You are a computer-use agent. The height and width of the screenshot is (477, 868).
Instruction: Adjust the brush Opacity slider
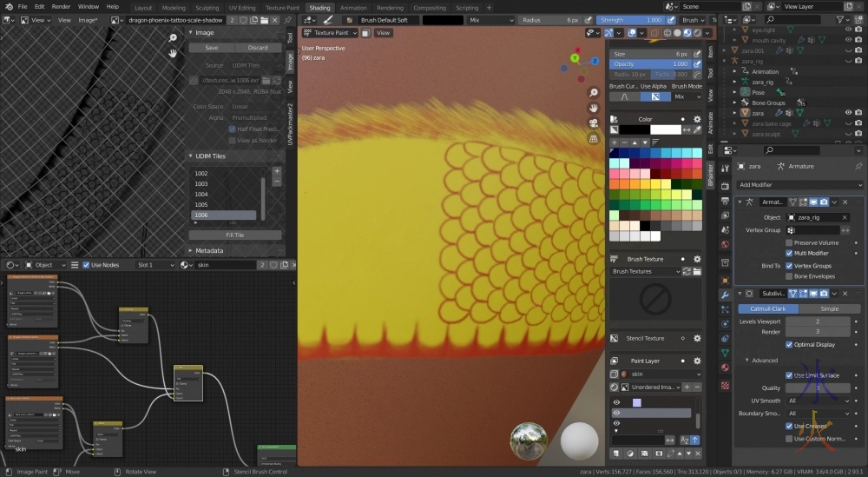[x=651, y=64]
